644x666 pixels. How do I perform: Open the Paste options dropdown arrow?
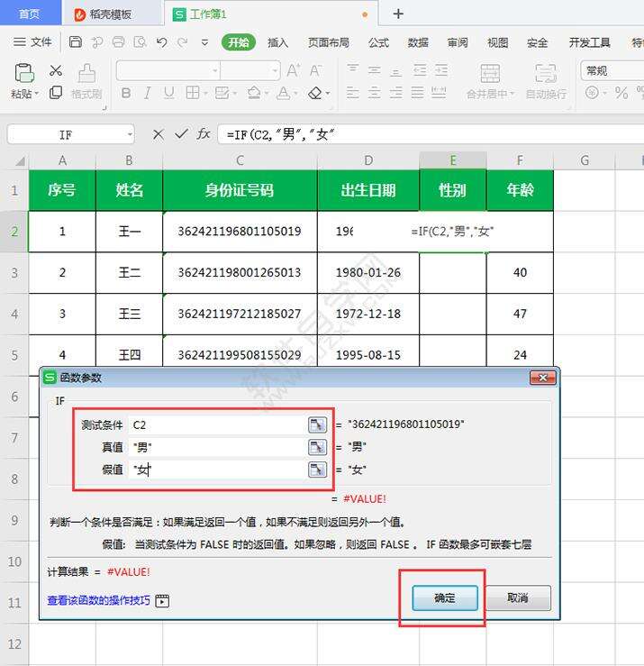(x=37, y=94)
